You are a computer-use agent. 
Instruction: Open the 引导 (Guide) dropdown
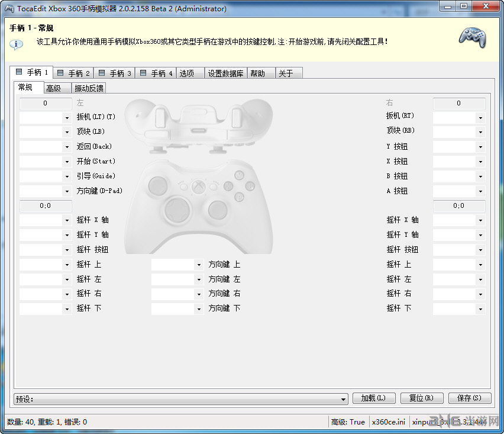click(46, 176)
